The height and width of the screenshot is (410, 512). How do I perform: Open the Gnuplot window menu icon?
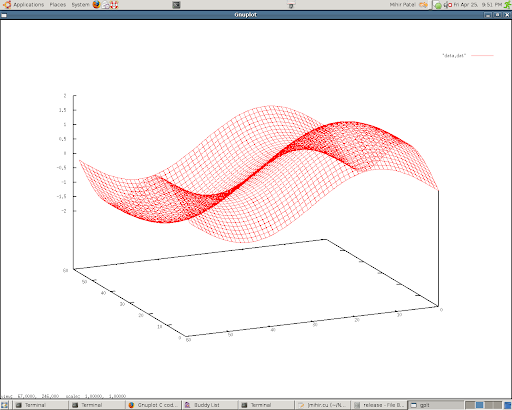pos(4,15)
